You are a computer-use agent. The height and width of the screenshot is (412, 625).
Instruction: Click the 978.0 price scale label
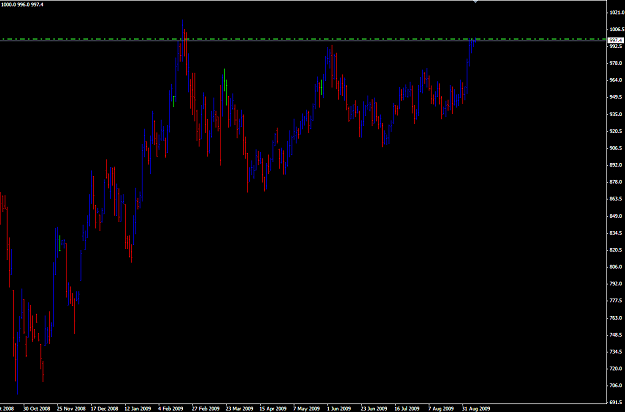(x=616, y=63)
